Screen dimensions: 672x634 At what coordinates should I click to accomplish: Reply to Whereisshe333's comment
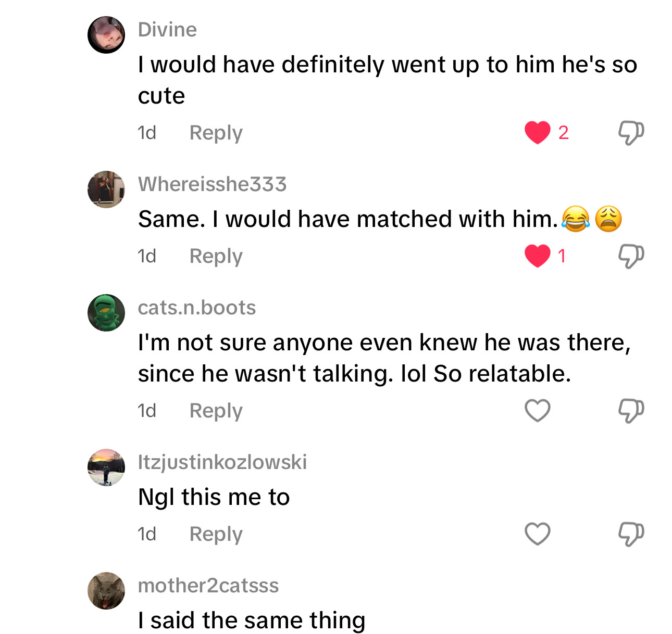(x=216, y=256)
